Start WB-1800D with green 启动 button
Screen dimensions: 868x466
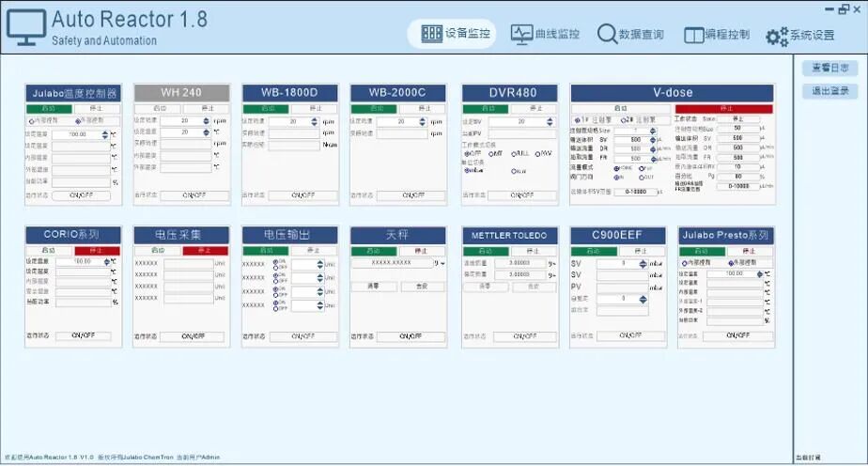[x=267, y=108]
